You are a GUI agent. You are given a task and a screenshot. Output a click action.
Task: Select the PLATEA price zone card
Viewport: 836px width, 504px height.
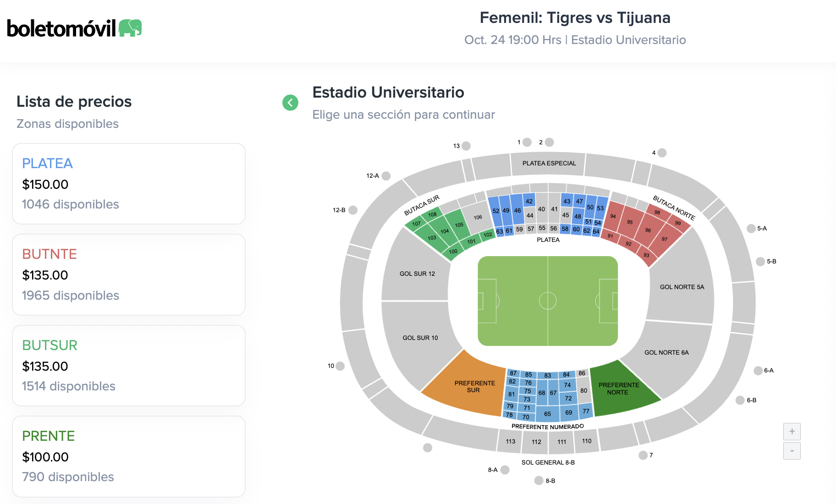click(x=129, y=184)
